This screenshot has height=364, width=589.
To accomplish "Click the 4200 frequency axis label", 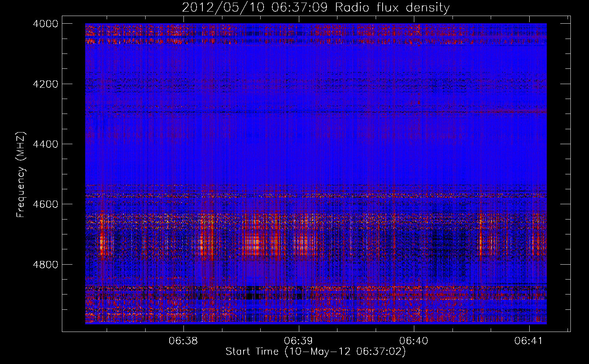I will point(46,84).
